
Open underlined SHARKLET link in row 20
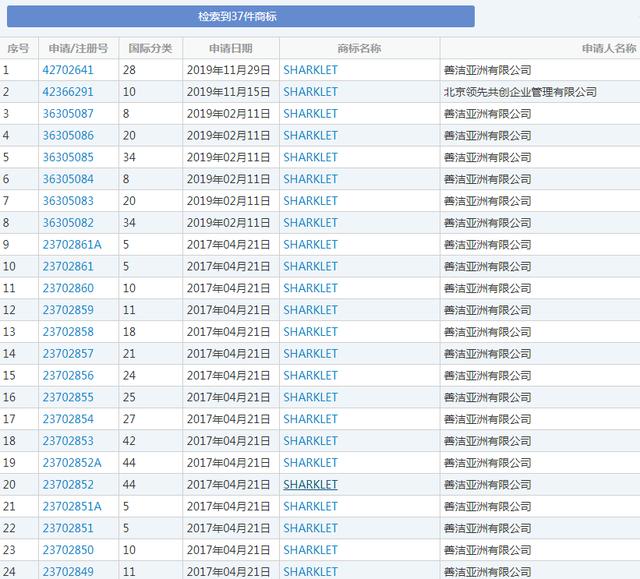[x=310, y=485]
